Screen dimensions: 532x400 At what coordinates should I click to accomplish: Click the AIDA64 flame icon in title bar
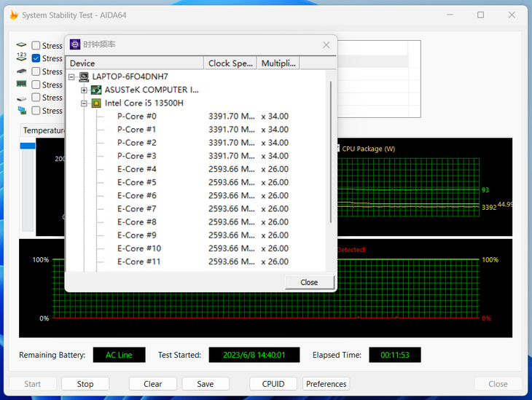click(14, 15)
